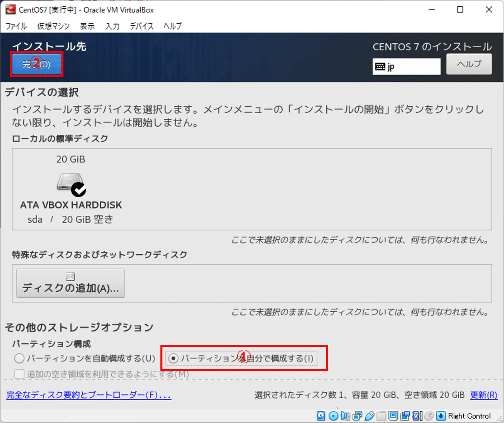This screenshot has width=504, height=423.
Task: Click the 特殊なディスクおよびネットワークディスク label
Action: pyautogui.click(x=100, y=254)
